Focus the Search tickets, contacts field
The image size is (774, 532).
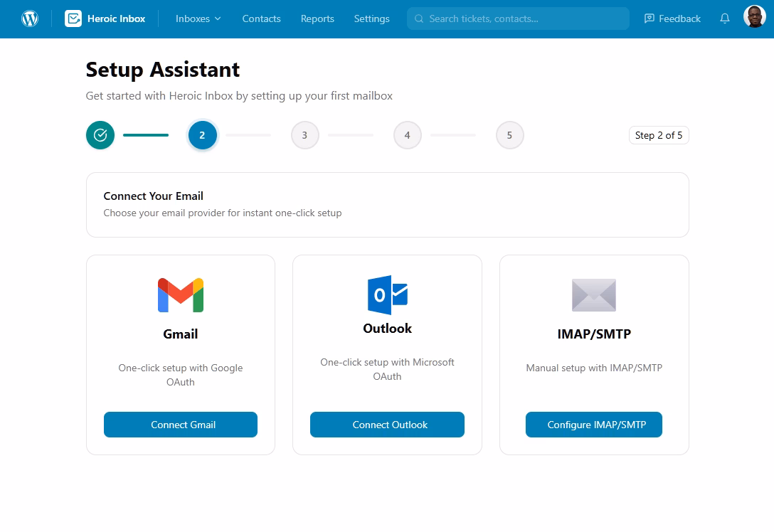point(518,18)
